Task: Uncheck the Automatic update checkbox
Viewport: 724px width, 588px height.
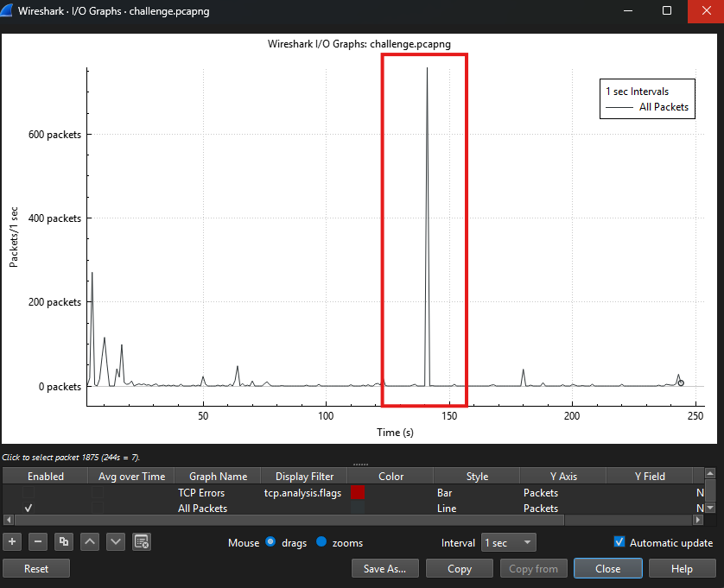Action: 619,542
